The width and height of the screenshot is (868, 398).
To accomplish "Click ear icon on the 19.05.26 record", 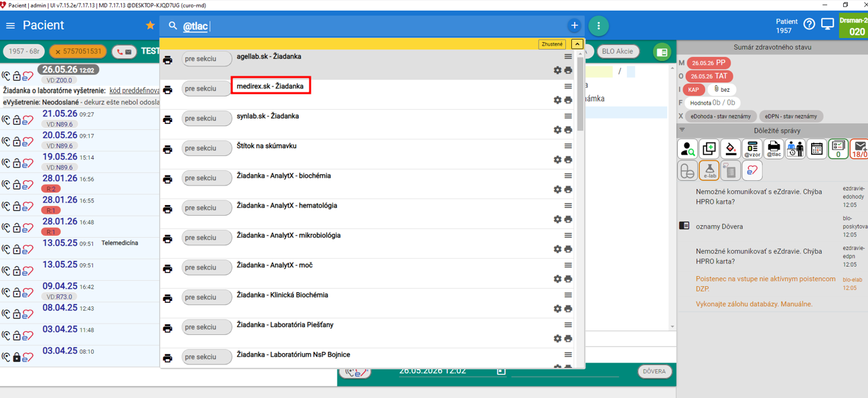I will (7, 163).
